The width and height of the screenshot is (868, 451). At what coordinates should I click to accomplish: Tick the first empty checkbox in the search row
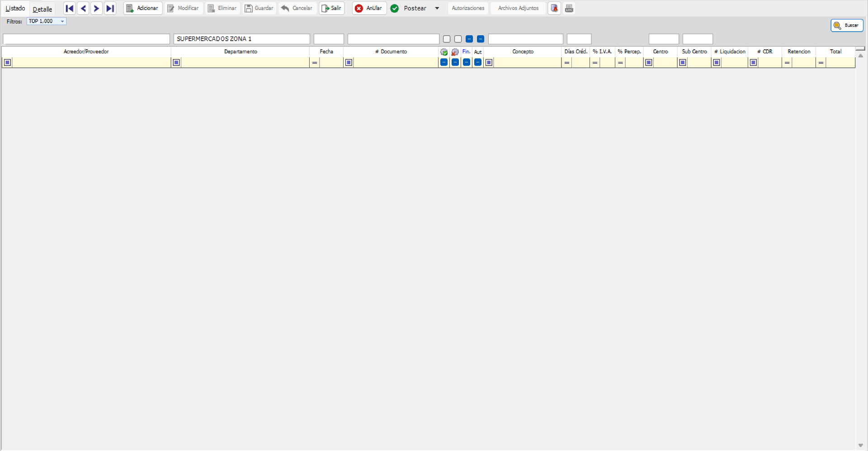tap(447, 39)
